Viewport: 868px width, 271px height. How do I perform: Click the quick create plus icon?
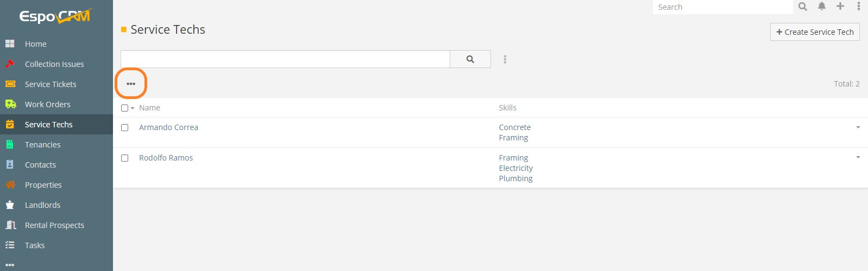point(840,7)
